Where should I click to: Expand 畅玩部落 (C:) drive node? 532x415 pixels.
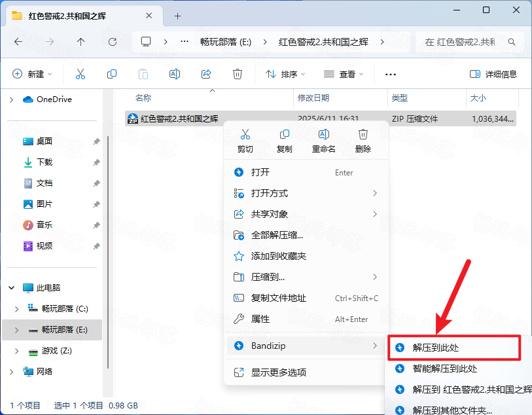tap(16, 309)
